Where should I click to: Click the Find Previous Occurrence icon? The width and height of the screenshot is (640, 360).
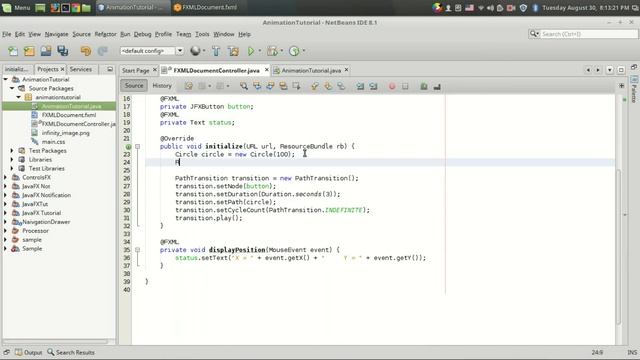[257, 86]
